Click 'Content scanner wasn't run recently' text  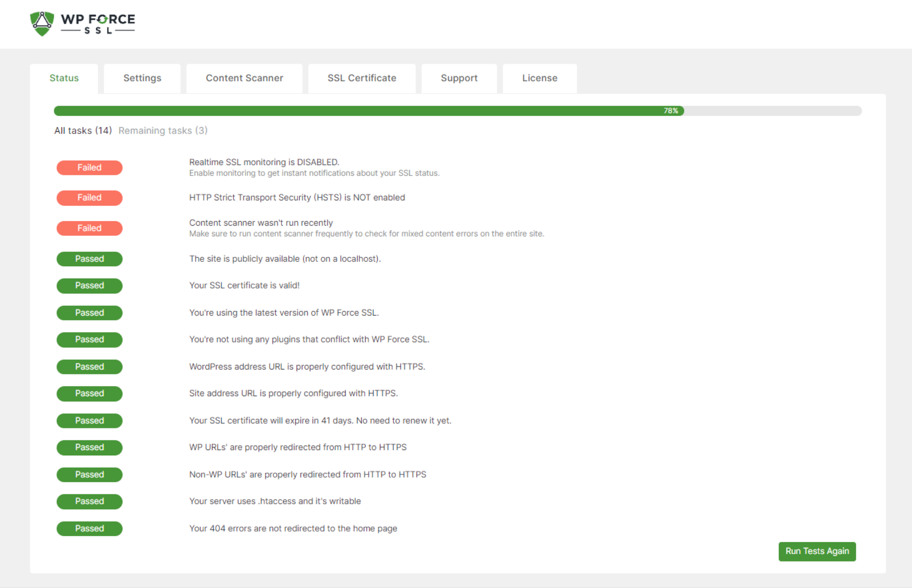click(x=261, y=223)
